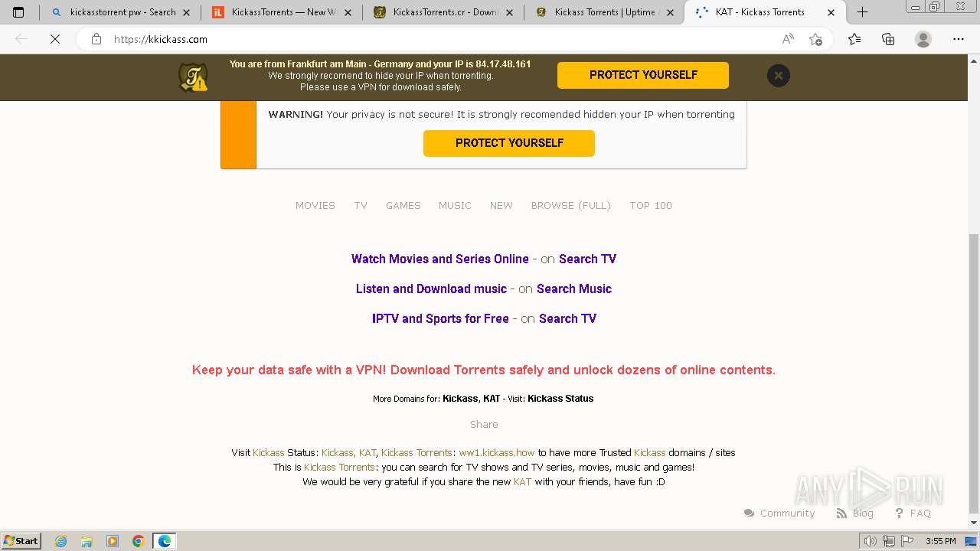
Task: Click the Share link
Action: tap(484, 424)
